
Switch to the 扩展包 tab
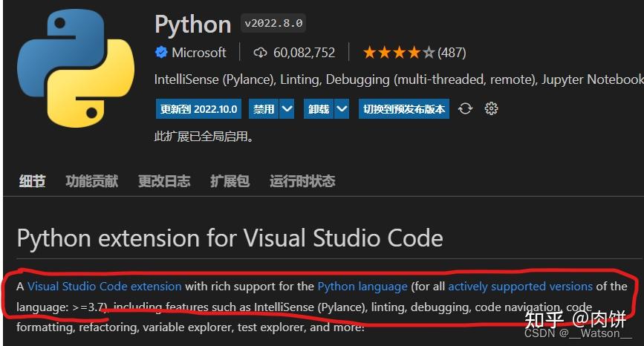coord(230,181)
